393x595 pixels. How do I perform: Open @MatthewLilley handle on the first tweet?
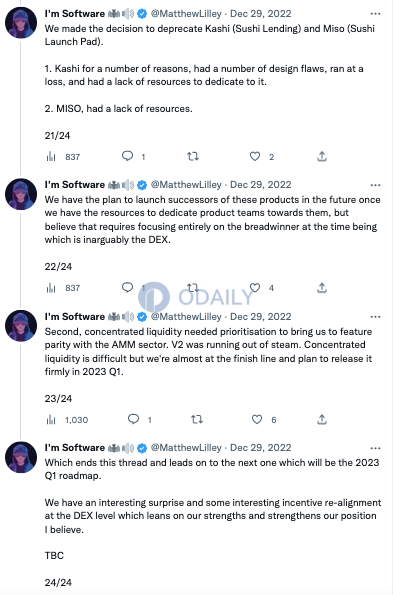point(186,14)
